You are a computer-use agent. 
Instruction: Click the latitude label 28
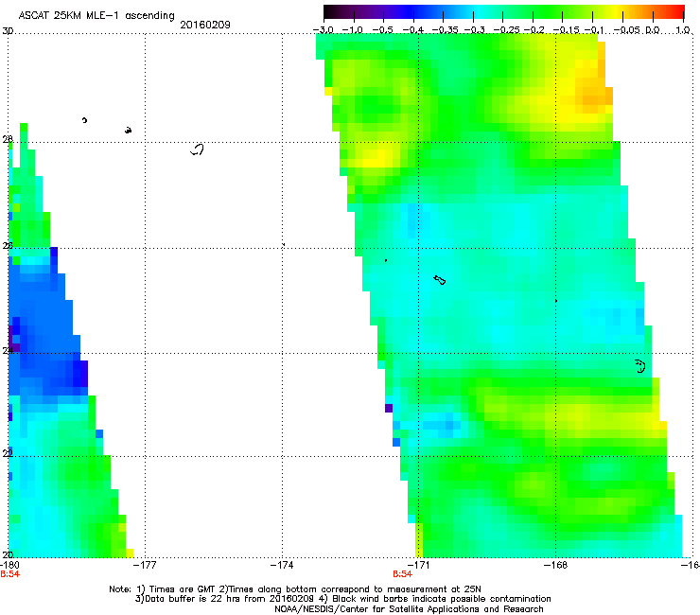tap(8, 140)
